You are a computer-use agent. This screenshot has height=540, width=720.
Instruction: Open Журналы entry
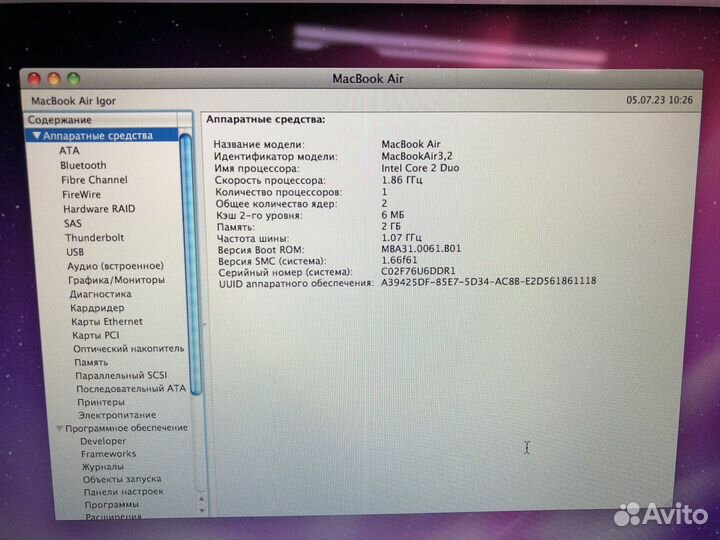[x=102, y=467]
